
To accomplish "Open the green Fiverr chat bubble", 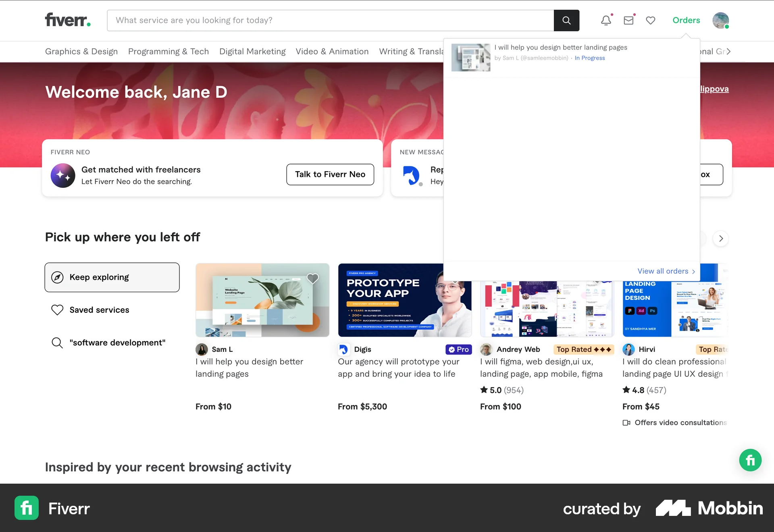I will click(x=750, y=460).
